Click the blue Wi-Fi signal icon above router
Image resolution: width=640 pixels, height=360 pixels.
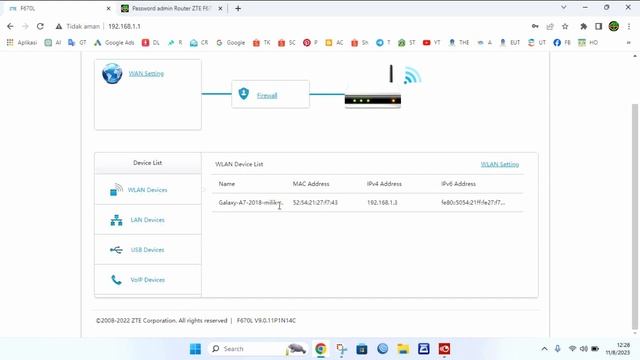click(412, 76)
